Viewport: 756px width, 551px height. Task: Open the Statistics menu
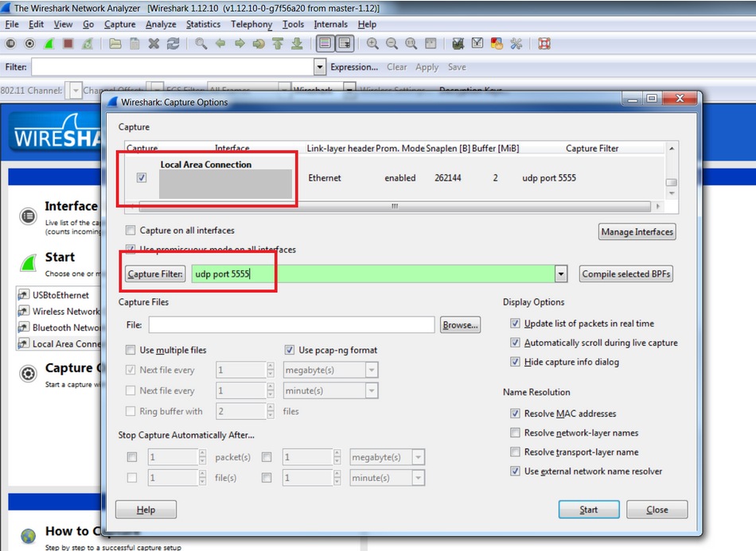click(203, 24)
